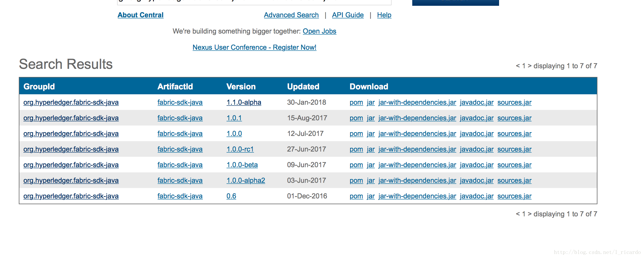Download jar for version 1.1.0-alpha
Image resolution: width=644 pixels, height=258 pixels.
point(371,102)
